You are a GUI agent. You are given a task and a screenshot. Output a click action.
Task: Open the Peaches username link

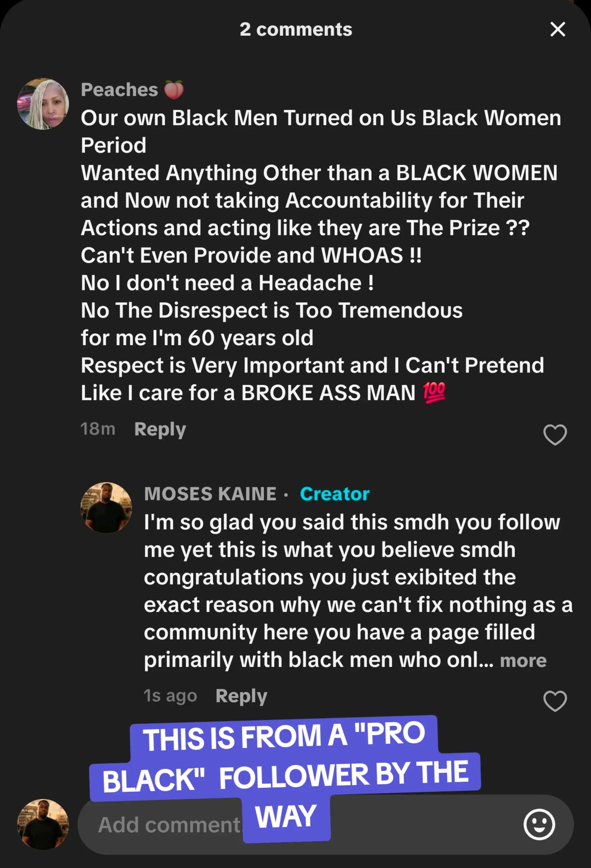[119, 90]
